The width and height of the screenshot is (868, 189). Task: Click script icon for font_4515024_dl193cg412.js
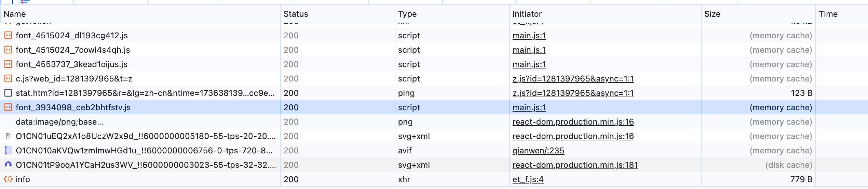[x=8, y=36]
